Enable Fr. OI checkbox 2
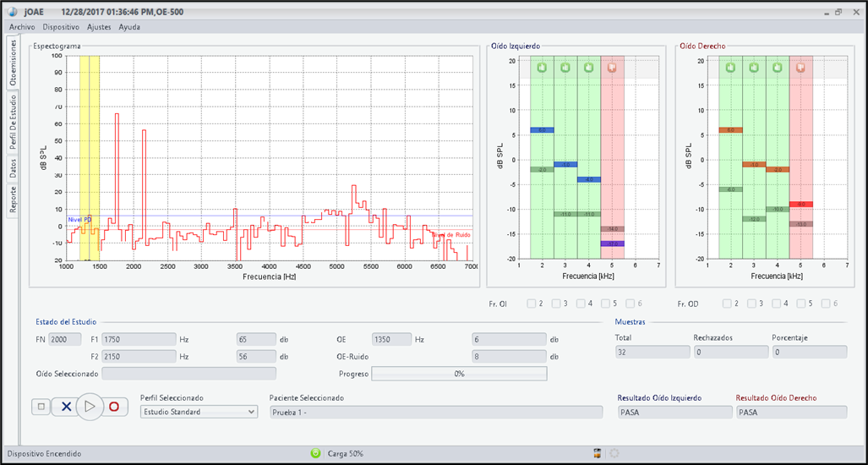Viewport: 868px width, 465px height. tap(532, 304)
